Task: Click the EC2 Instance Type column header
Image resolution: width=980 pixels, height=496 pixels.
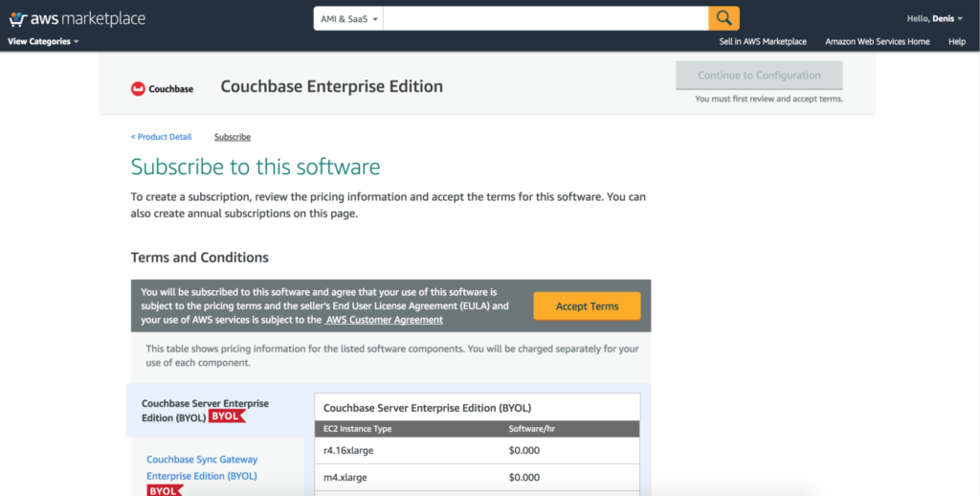Action: point(358,429)
